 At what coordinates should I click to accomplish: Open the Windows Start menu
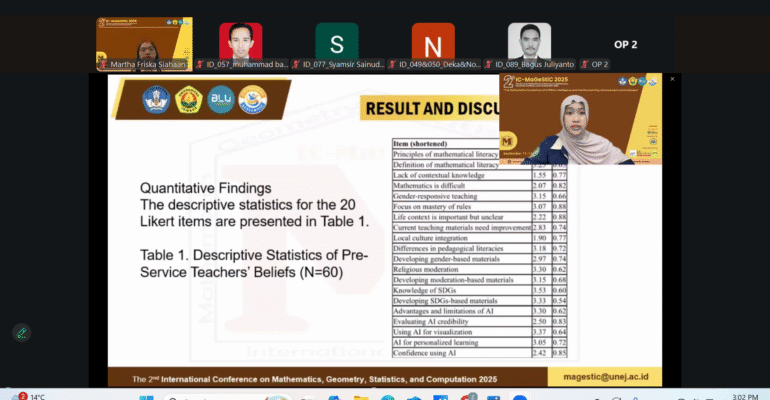[x=147, y=396]
